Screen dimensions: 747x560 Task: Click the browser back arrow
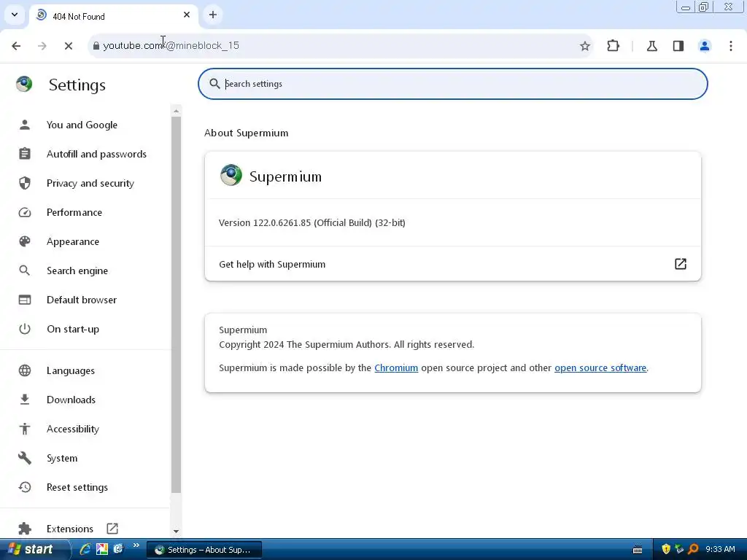(16, 46)
